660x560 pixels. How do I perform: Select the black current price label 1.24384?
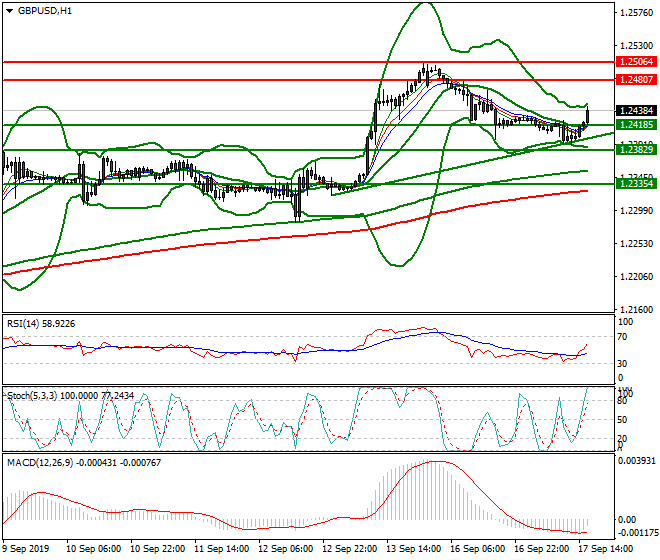pyautogui.click(x=636, y=111)
